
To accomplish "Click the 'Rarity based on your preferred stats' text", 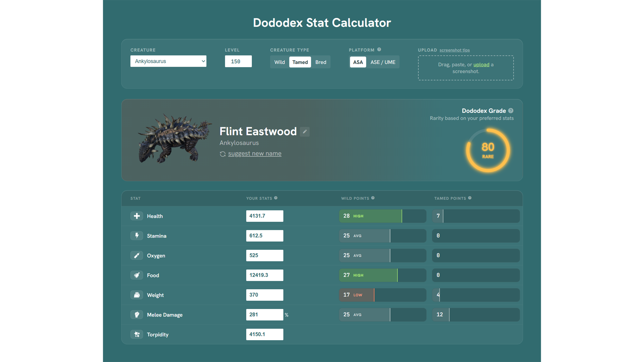I will pos(472,118).
